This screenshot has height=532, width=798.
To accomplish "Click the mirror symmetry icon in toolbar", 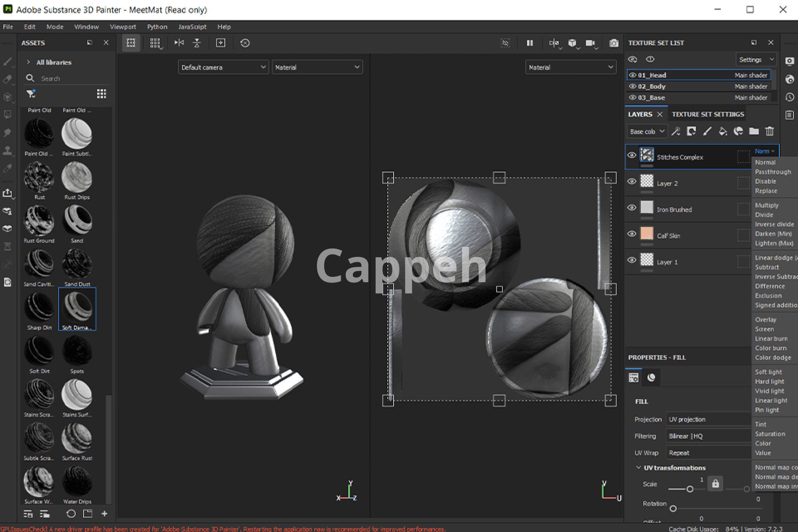I will [179, 43].
